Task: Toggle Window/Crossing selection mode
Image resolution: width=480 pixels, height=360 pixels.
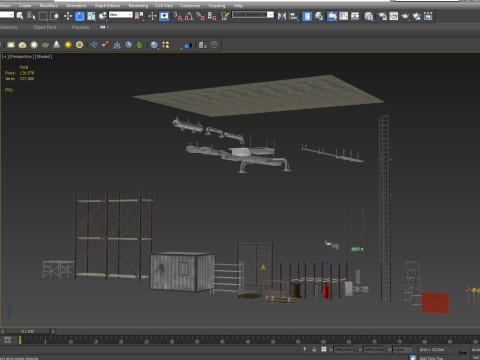Action: [x=54, y=16]
